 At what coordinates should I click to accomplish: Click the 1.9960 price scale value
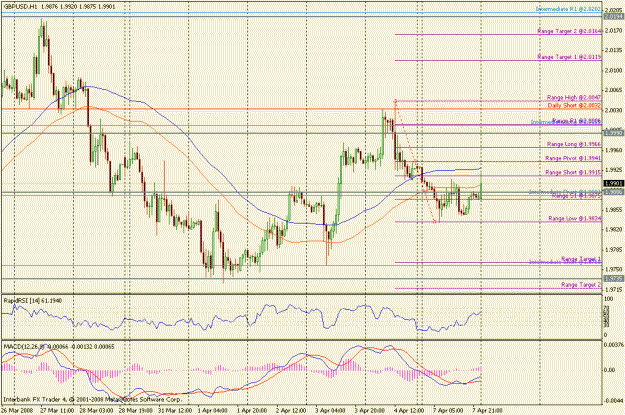[x=613, y=150]
